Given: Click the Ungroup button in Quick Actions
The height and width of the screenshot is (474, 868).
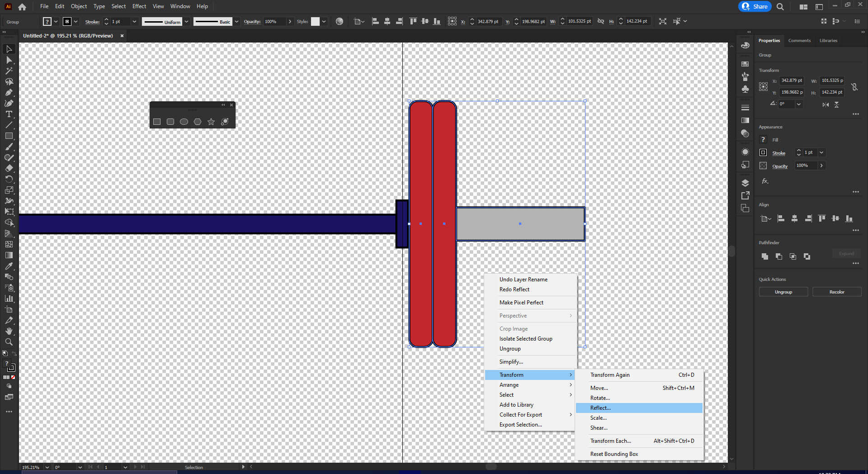Looking at the screenshot, I should [783, 292].
